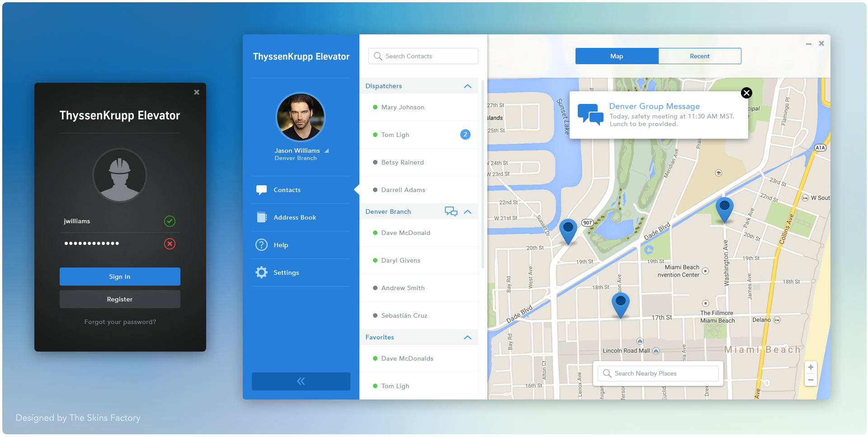Viewport: 868px width, 437px height.
Task: Open the status dropdown next to Jason Williams
Action: [x=326, y=150]
